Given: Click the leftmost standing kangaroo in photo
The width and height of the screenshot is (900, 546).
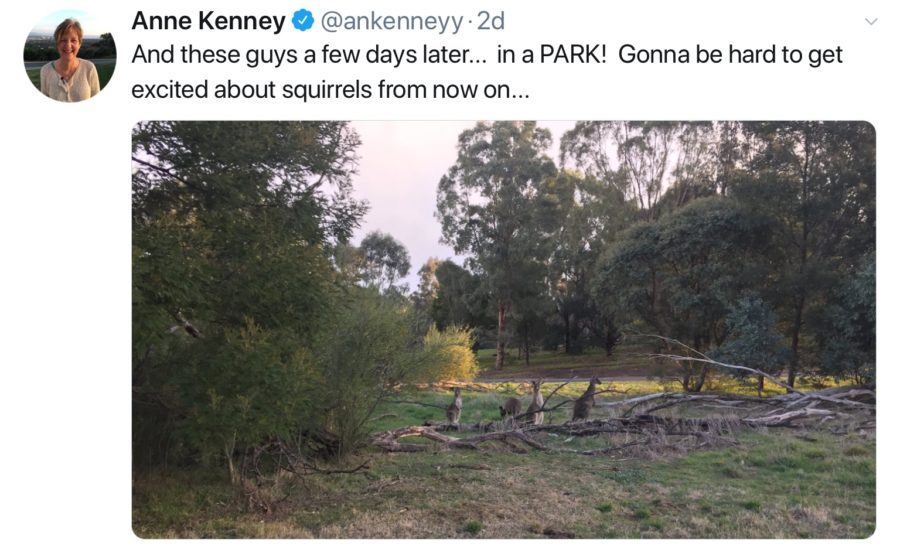Looking at the screenshot, I should (455, 407).
